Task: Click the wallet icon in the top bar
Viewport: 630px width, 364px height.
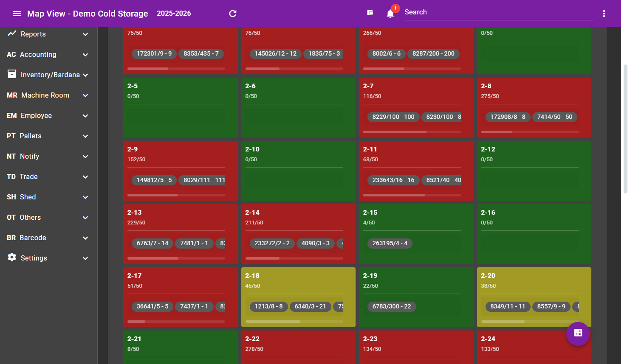Action: [x=370, y=13]
